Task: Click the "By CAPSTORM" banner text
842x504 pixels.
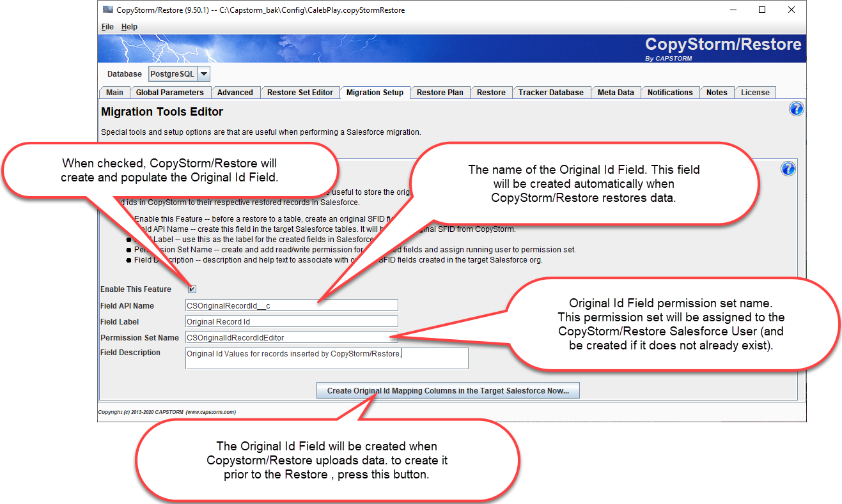Action: [x=669, y=58]
